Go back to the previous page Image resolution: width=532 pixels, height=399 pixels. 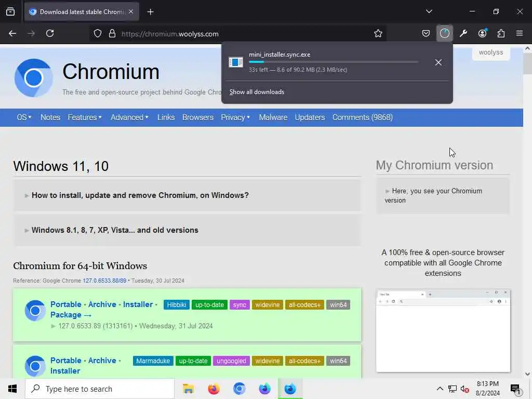pyautogui.click(x=12, y=33)
